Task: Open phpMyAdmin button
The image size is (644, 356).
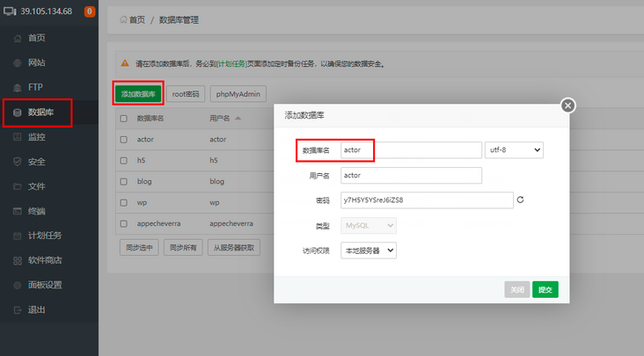Action: coord(238,94)
